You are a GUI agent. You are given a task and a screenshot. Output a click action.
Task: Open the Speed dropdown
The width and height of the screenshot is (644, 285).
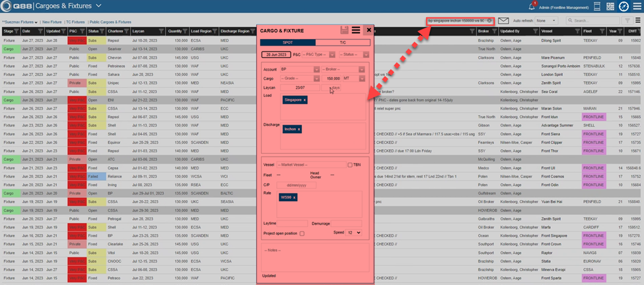click(353, 233)
